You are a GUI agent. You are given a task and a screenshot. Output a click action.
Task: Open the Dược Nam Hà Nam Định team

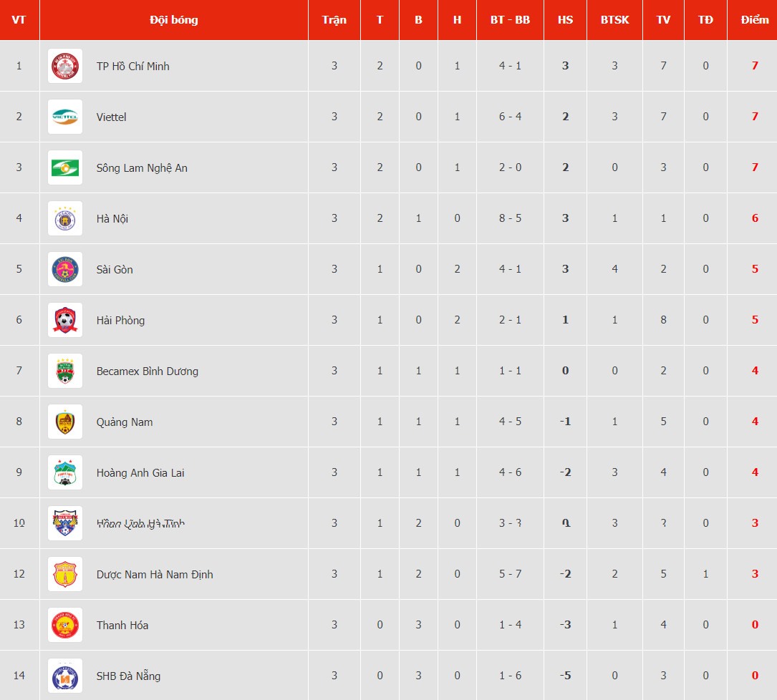point(155,574)
